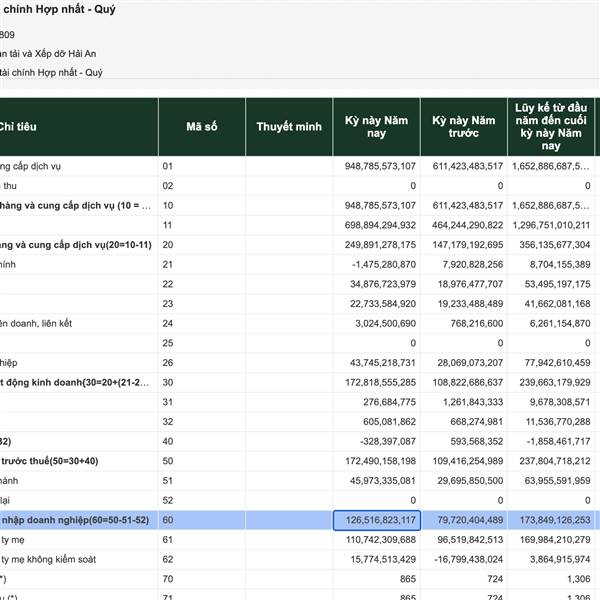The image size is (600, 600).
Task: Select value 34,876,723,979 in row 22
Action: pos(383,284)
